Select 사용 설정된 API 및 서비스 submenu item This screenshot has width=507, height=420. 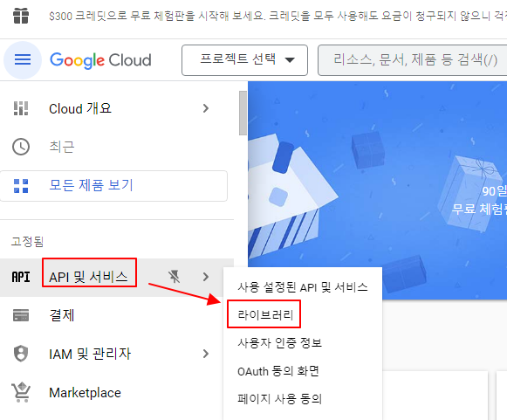coord(303,287)
